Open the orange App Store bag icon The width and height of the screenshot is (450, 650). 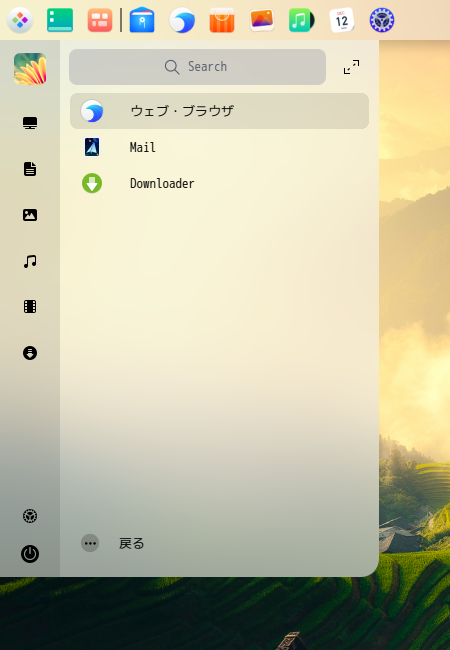(222, 20)
